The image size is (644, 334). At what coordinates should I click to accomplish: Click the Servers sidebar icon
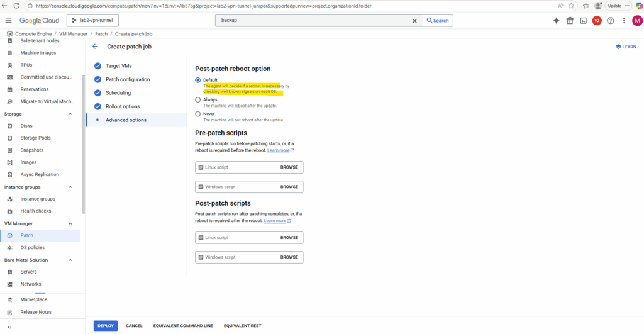pyautogui.click(x=10, y=272)
